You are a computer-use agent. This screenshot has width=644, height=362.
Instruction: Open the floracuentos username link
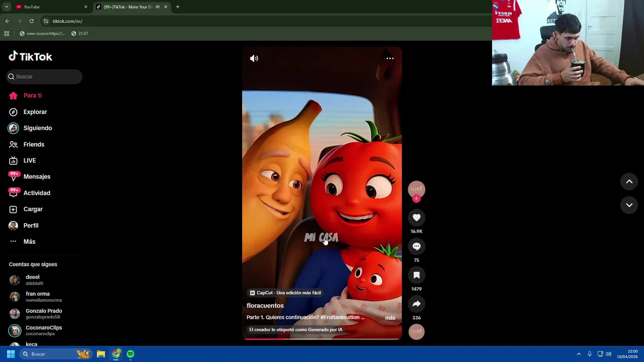(x=265, y=306)
